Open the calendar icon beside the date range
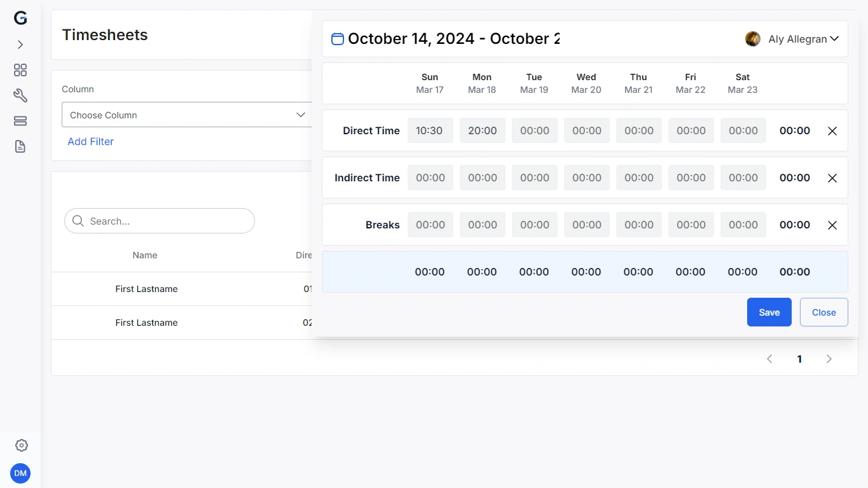 point(338,39)
